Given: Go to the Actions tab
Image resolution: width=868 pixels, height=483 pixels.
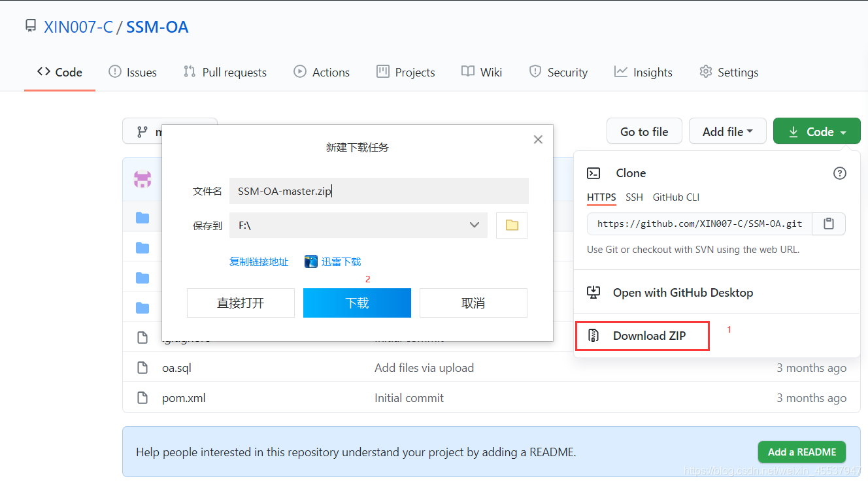Looking at the screenshot, I should point(322,72).
